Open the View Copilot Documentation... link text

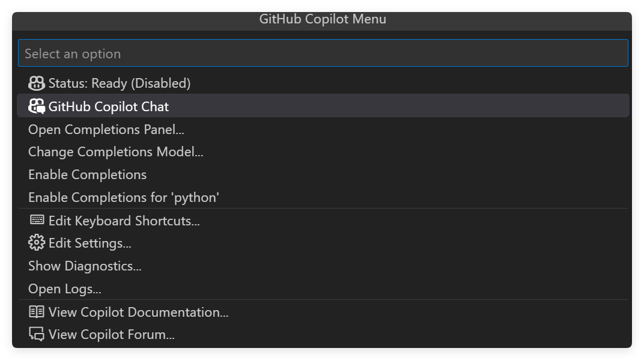click(x=138, y=312)
